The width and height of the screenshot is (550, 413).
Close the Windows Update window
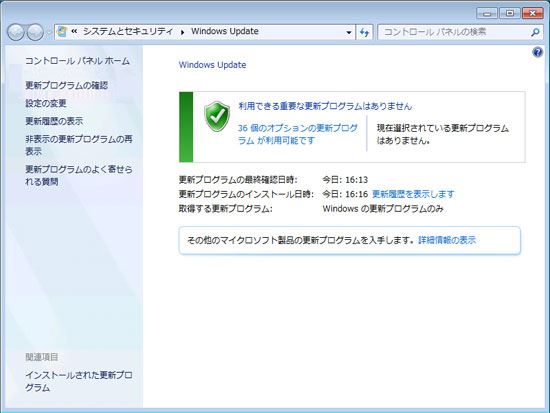click(533, 13)
